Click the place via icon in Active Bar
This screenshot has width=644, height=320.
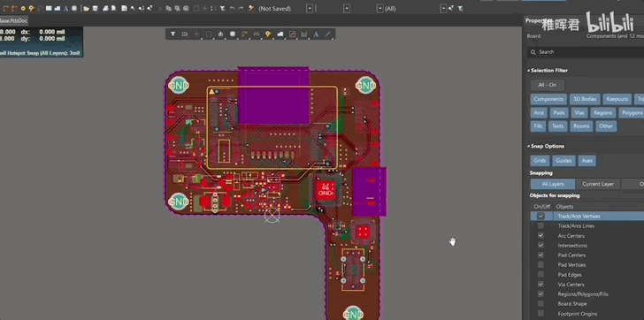point(268,34)
